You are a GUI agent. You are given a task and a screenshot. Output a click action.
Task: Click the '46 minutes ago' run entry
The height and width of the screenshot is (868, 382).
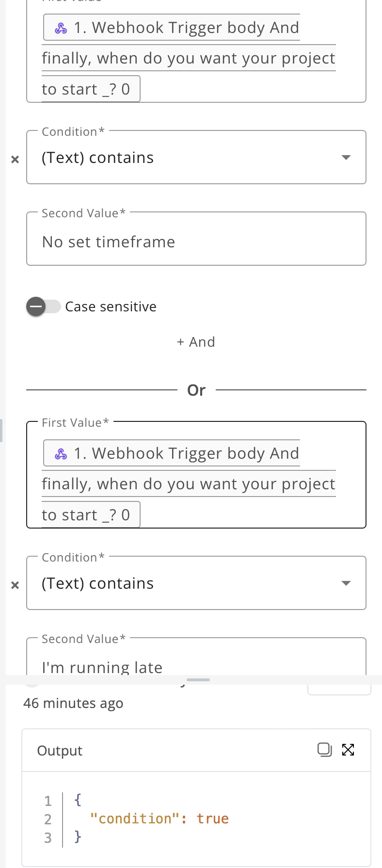coord(73,703)
